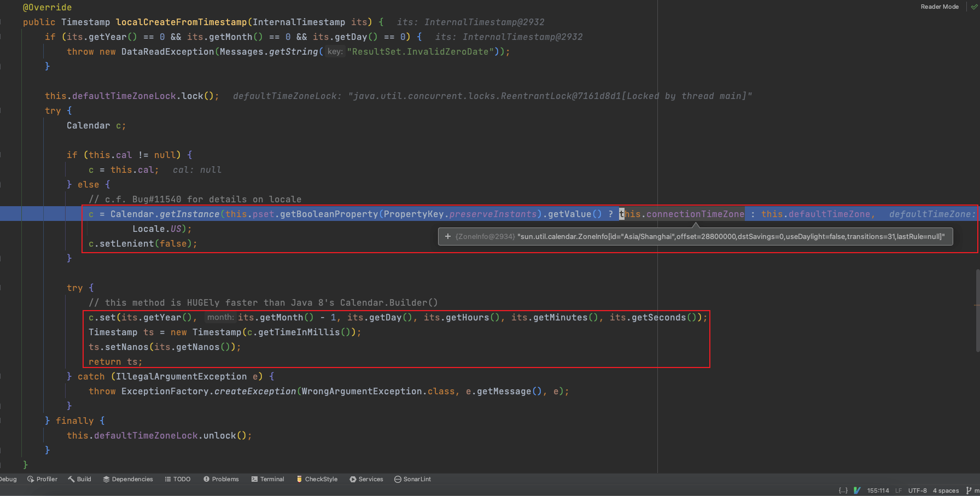This screenshot has width=980, height=496.
Task: Open the LF line separator selector
Action: 899,491
